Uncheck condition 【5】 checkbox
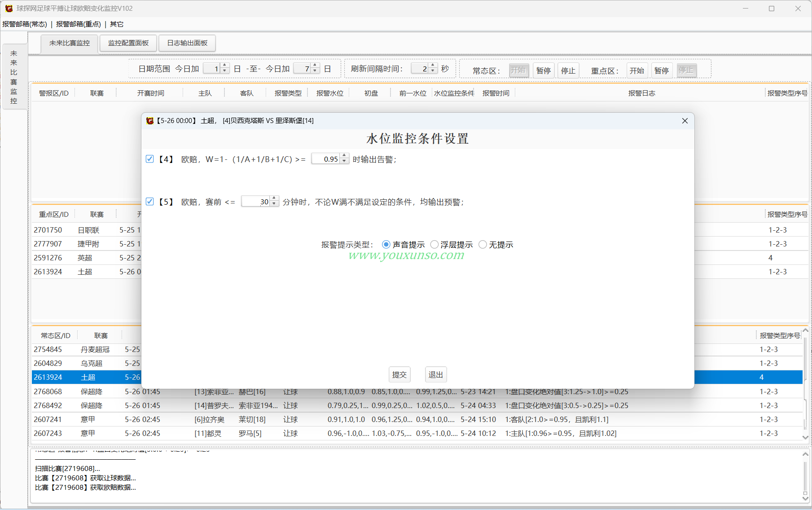Viewport: 812px width, 510px height. [x=150, y=202]
